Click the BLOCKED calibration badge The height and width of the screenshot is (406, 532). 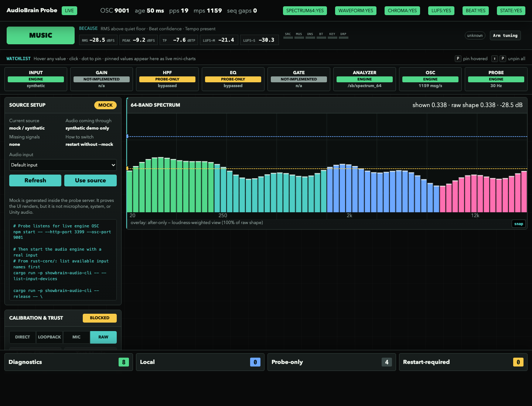point(100,318)
